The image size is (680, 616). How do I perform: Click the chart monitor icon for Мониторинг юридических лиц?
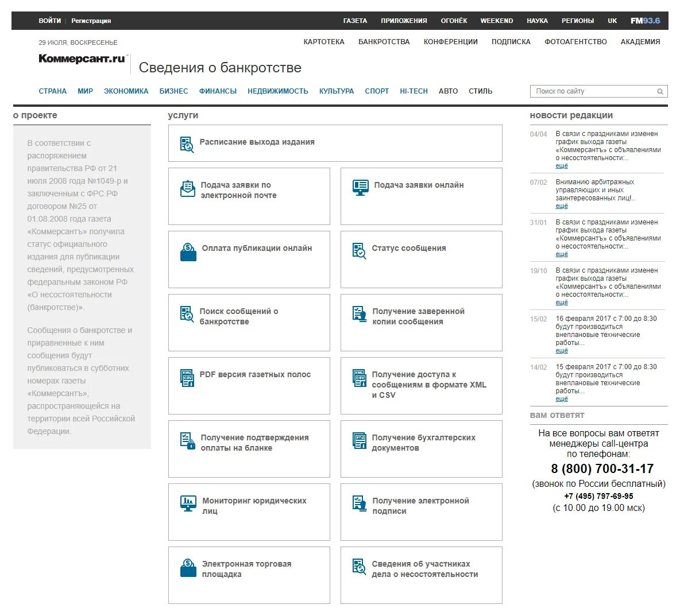[x=188, y=503]
